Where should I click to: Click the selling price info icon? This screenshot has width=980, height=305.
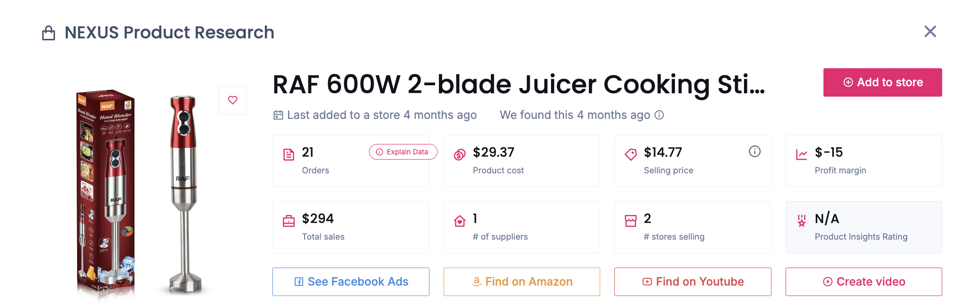754,152
